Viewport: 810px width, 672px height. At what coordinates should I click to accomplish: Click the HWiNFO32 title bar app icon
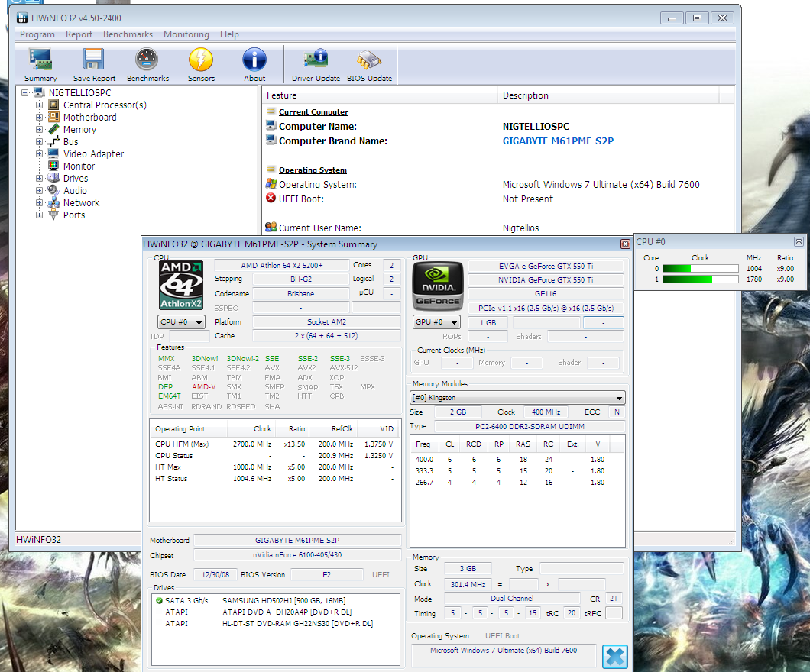pyautogui.click(x=22, y=18)
